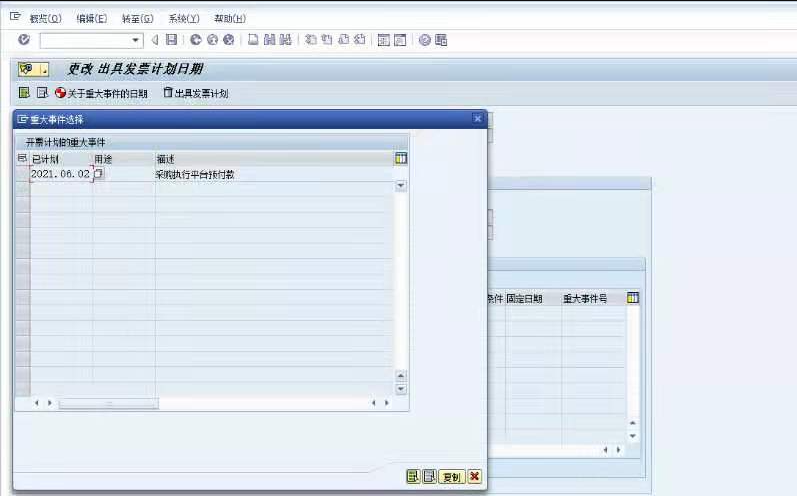Click scroll-up arrow in background window table
Screen dimensions: 797x496
click(633, 423)
